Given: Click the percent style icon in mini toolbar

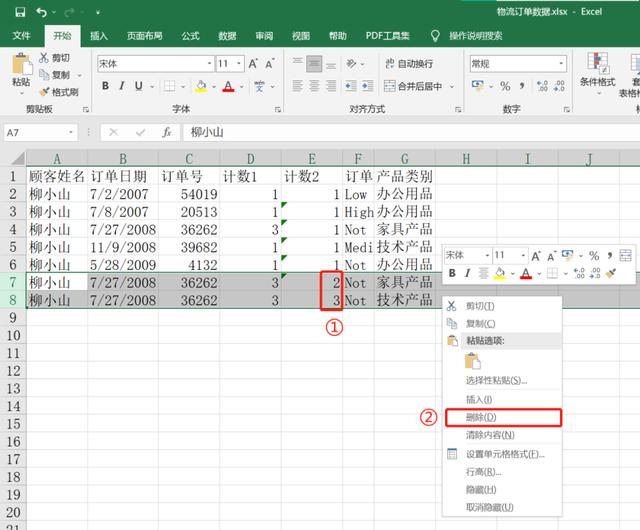Looking at the screenshot, I should coord(593,255).
